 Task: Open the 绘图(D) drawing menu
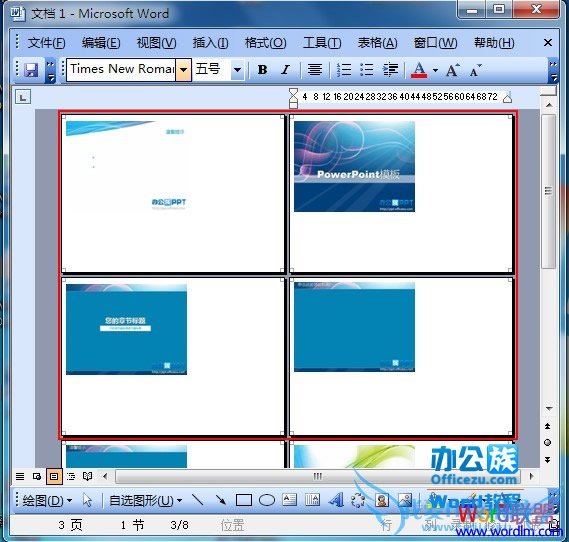47,501
